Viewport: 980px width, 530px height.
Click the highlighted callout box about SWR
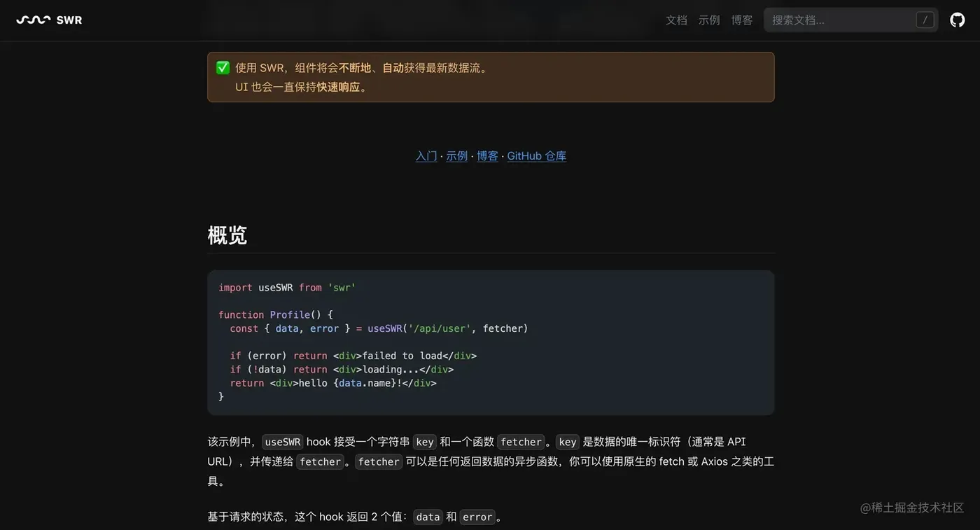pos(490,77)
